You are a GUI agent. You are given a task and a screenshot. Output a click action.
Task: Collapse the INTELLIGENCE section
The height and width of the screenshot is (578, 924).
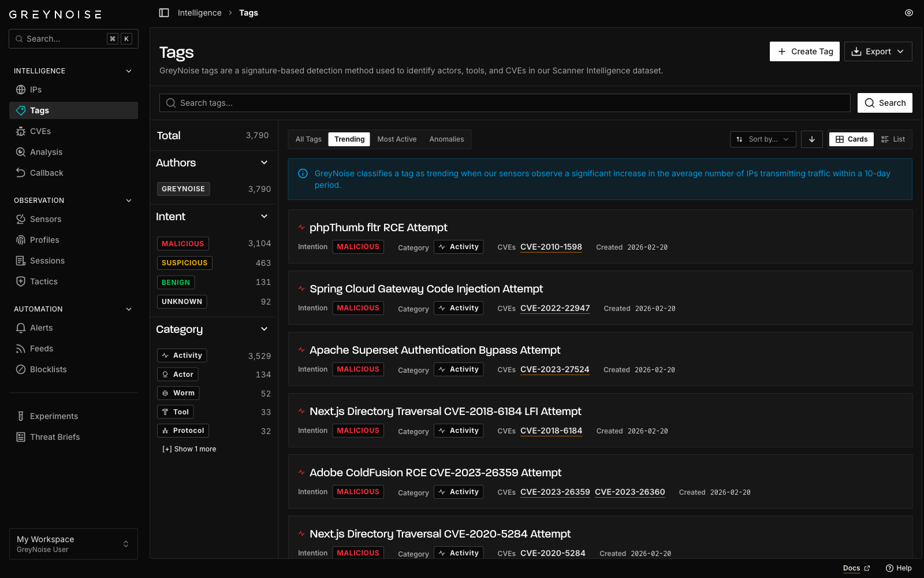pyautogui.click(x=129, y=71)
